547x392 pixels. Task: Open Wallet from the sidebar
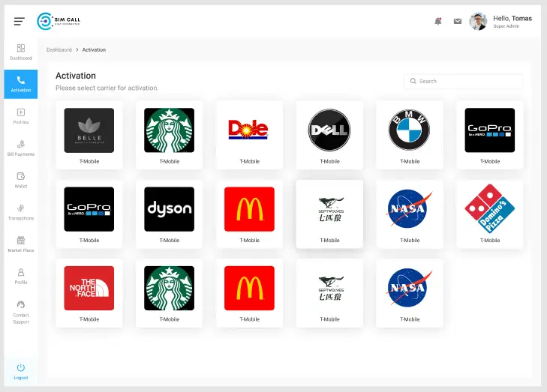20,180
